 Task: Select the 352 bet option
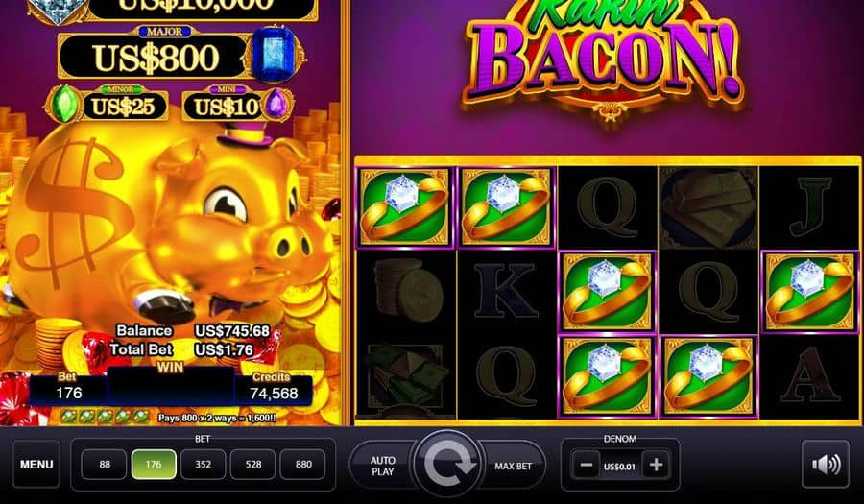204,465
